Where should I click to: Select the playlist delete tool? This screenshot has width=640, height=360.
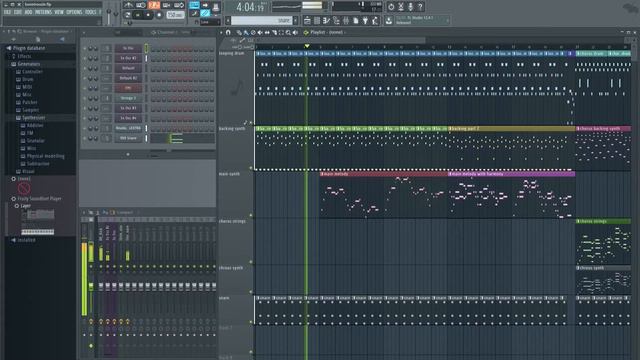tap(253, 32)
